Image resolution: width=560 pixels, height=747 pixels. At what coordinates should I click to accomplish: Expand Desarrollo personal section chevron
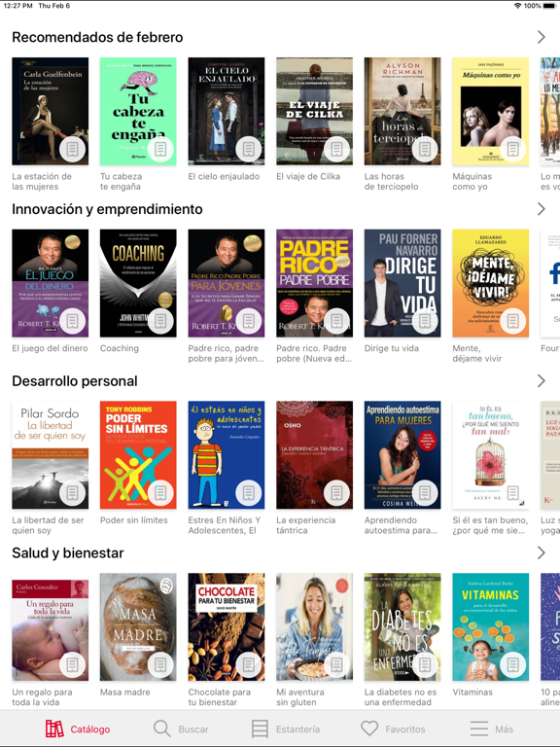pos(541,381)
